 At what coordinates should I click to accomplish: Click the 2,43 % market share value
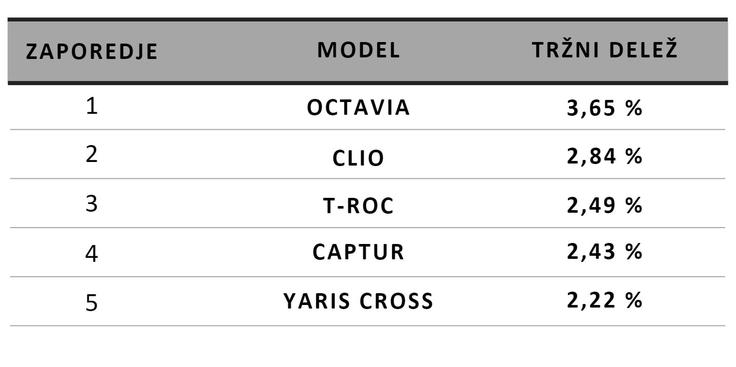pyautogui.click(x=605, y=252)
